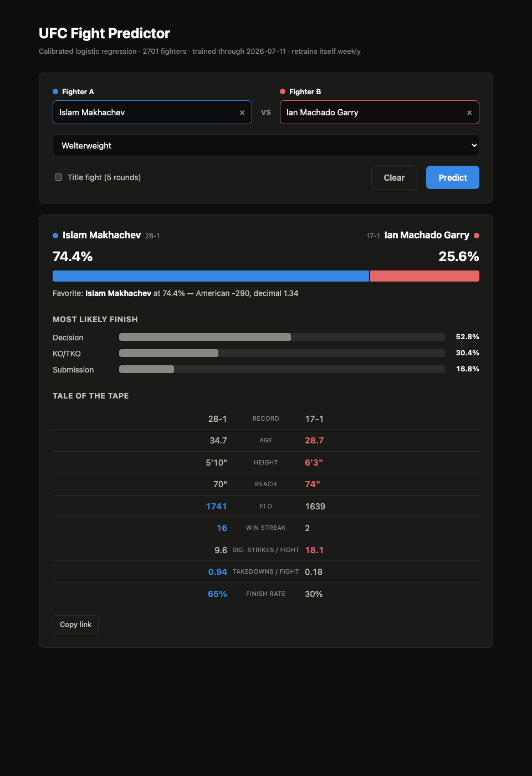532x776 pixels.
Task: Click the 30.4% KO/TKO value
Action: 467,353
